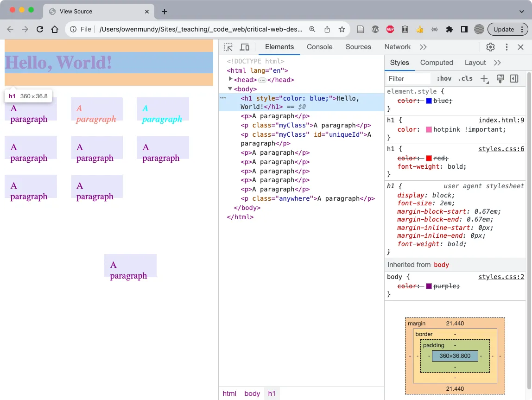
Task: Collapse the body element disclosure triangle
Action: tap(230, 89)
